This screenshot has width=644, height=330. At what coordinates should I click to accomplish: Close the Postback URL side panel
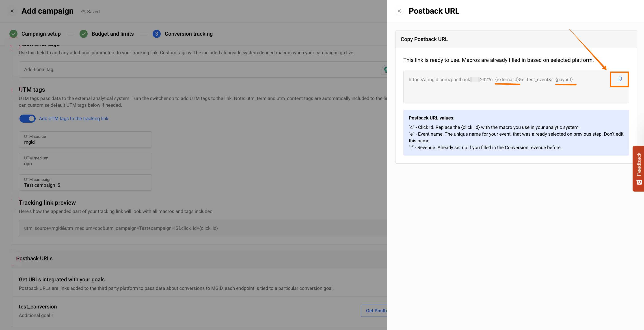399,11
